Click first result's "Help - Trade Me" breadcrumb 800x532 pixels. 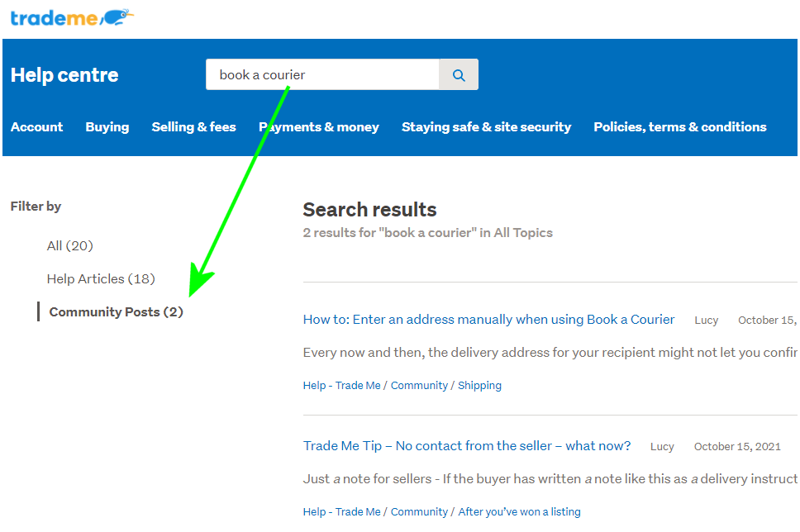[341, 386]
